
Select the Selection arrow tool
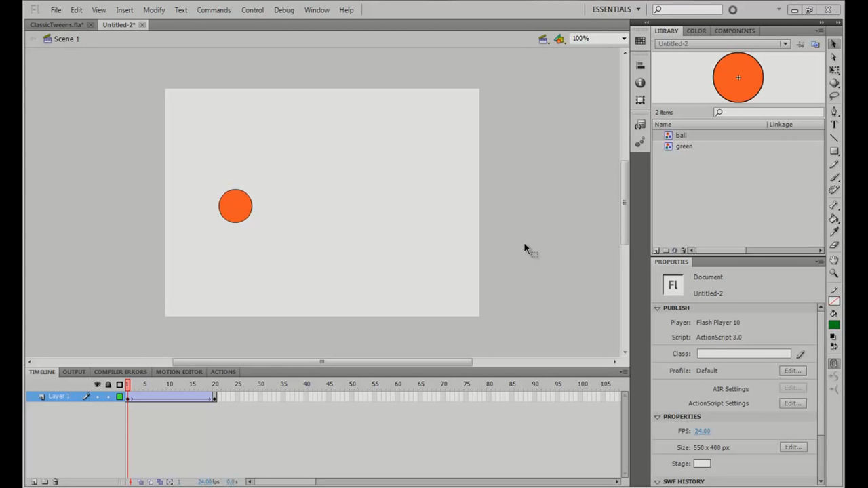[x=834, y=44]
